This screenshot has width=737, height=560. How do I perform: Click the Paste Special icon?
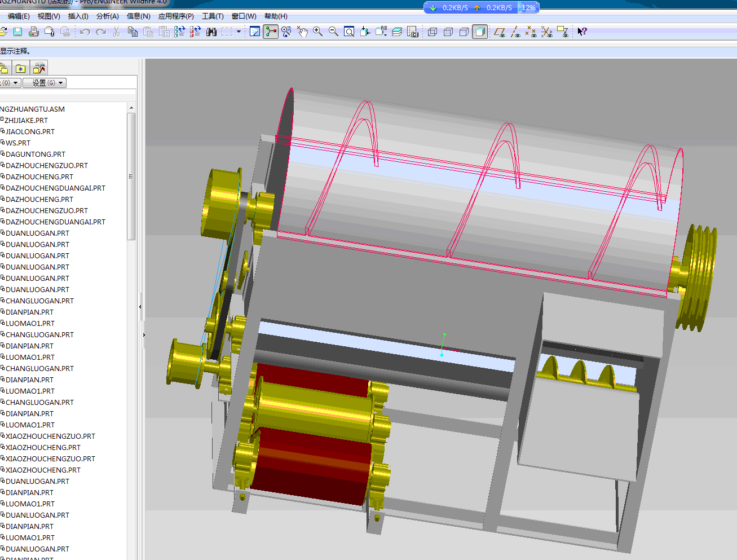pos(164,32)
